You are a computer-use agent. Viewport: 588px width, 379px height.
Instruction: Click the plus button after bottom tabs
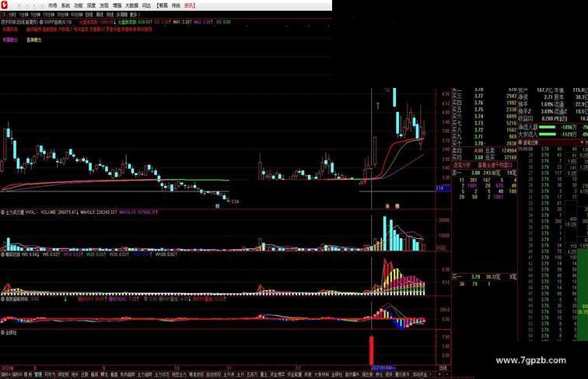[x=439, y=374]
